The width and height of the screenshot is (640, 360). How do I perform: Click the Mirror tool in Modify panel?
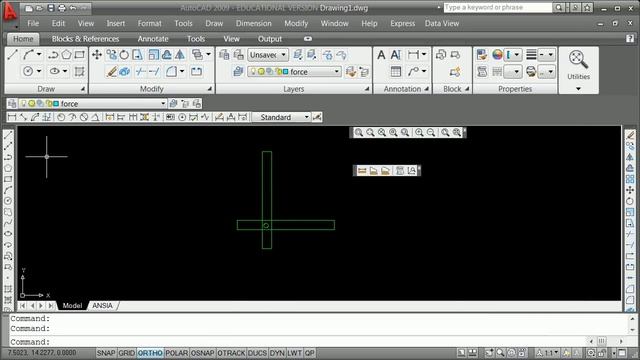(180, 54)
